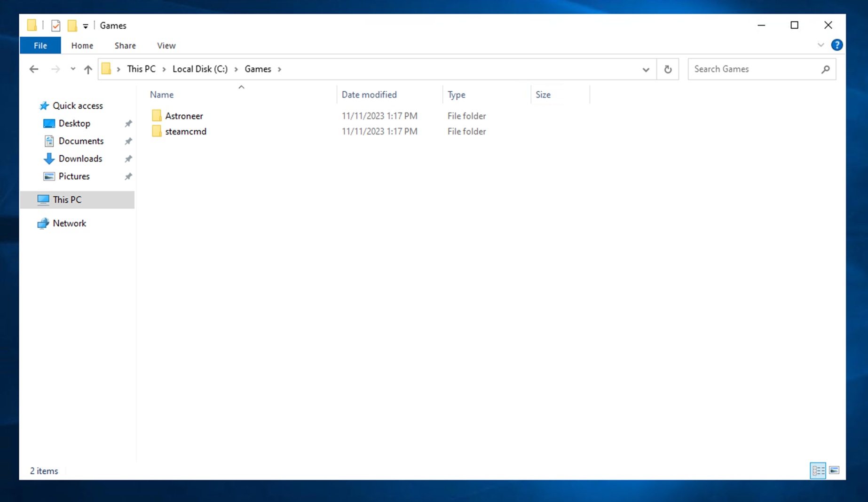Click the pin icon beside Downloads
This screenshot has height=502, width=868.
point(128,159)
